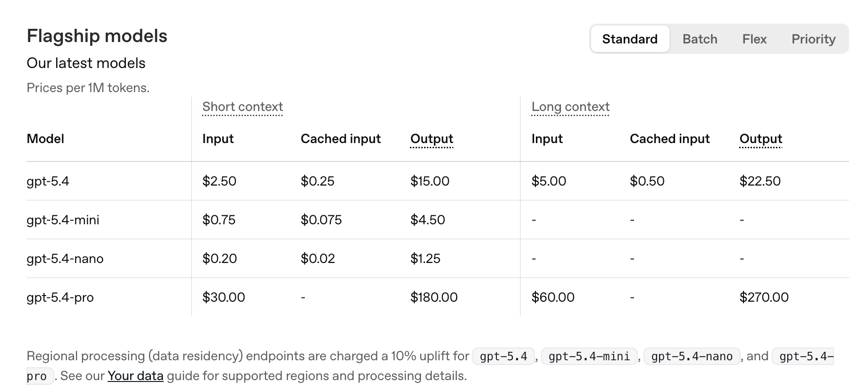This screenshot has width=868, height=390.
Task: Select the Batch pricing tab
Action: coord(700,39)
